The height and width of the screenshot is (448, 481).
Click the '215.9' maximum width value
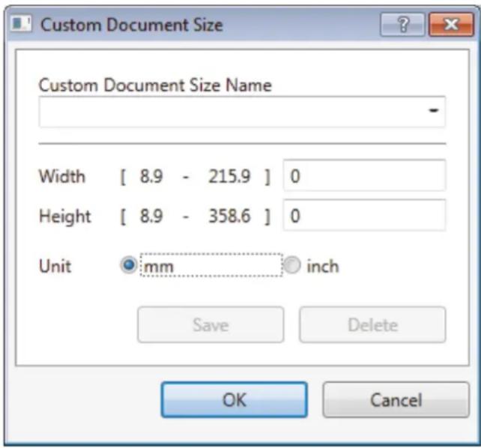pos(229,176)
